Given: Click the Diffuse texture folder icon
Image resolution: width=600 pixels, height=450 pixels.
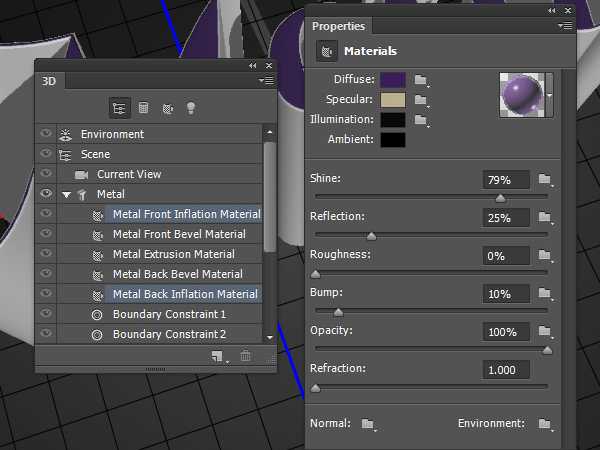Looking at the screenshot, I should tap(421, 80).
